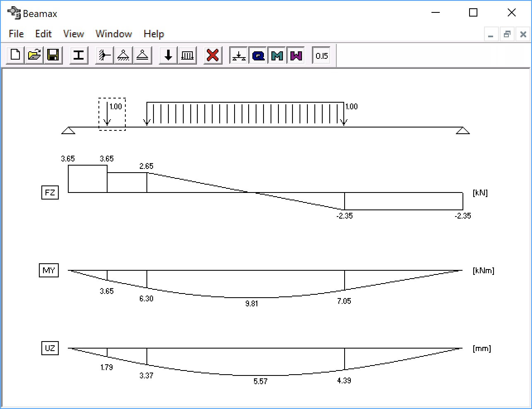This screenshot has height=409, width=532.
Task: Save the current beam
Action: (x=53, y=55)
